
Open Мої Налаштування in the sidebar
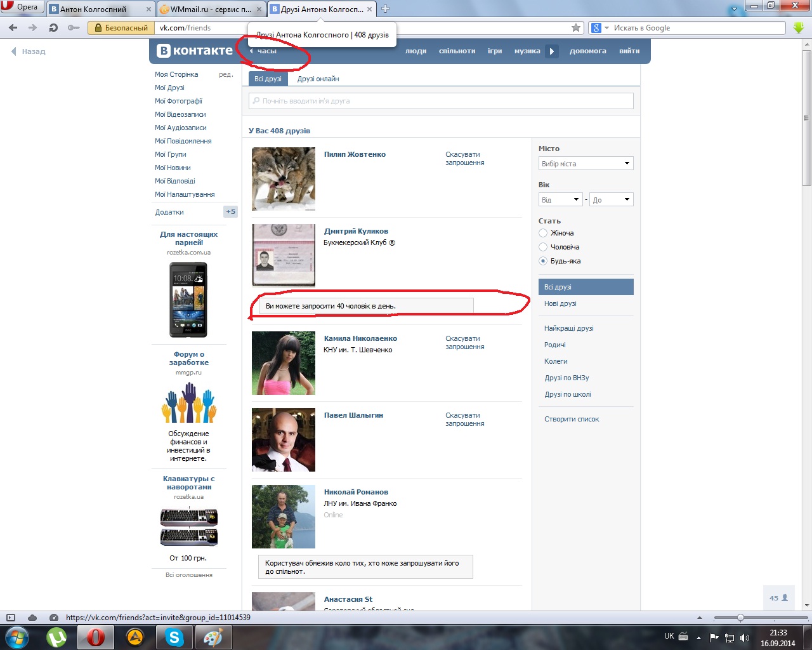coord(185,194)
